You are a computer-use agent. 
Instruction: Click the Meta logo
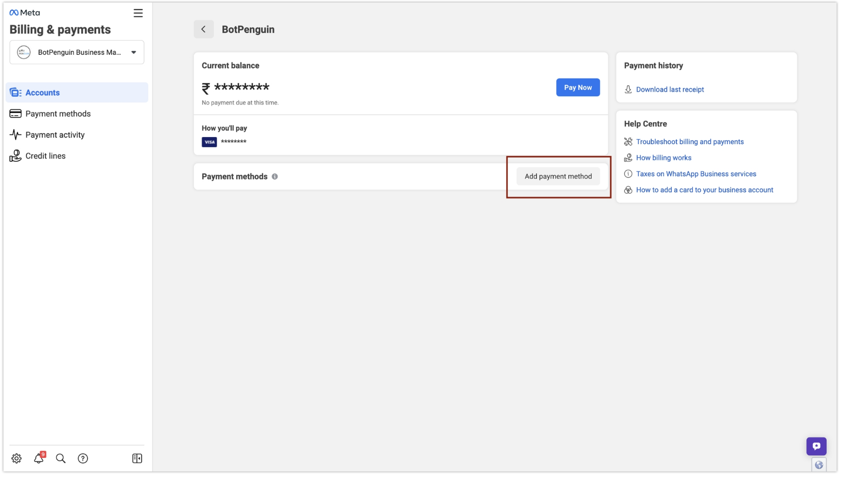pos(24,13)
